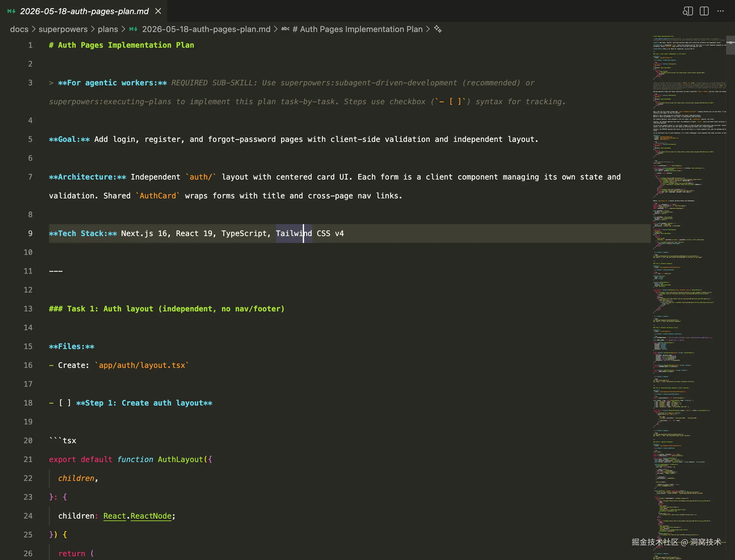
Task: Click the inline code 'auth/' in Architecture
Action: click(201, 177)
